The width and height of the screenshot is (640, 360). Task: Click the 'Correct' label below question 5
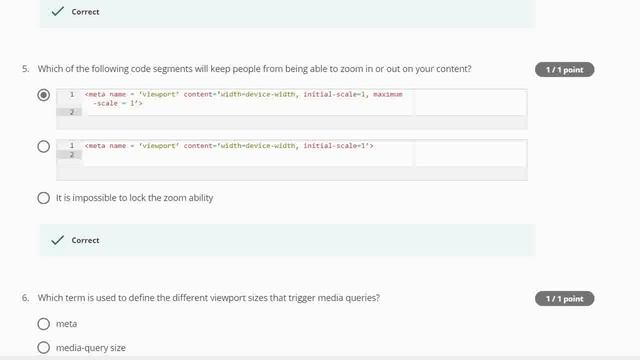pos(85,240)
